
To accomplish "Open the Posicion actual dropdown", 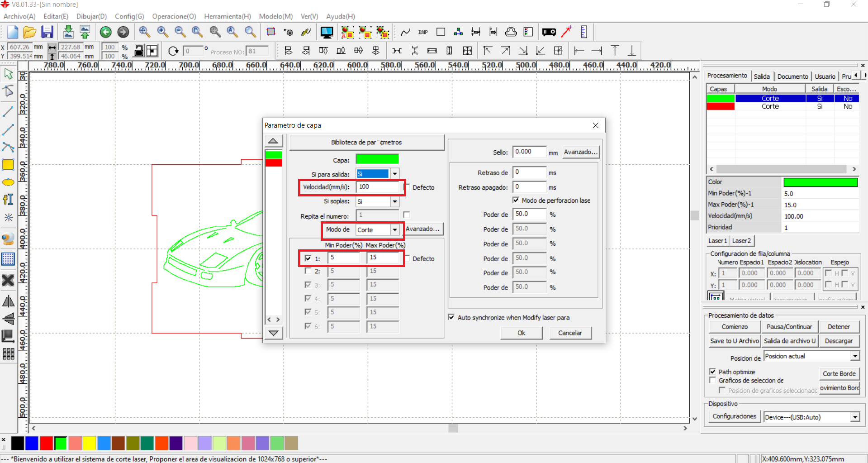I will click(855, 356).
